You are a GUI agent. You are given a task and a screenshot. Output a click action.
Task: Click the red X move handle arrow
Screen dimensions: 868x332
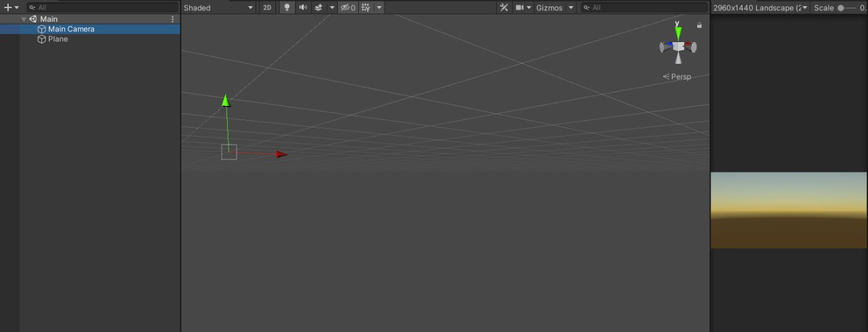281,154
